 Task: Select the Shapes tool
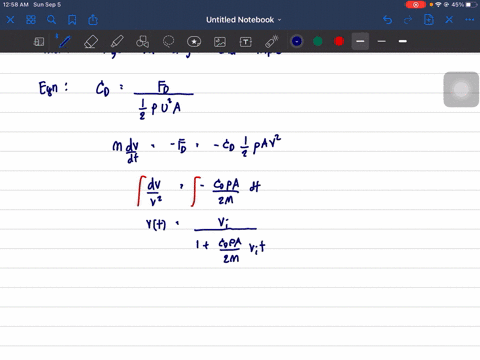[143, 42]
